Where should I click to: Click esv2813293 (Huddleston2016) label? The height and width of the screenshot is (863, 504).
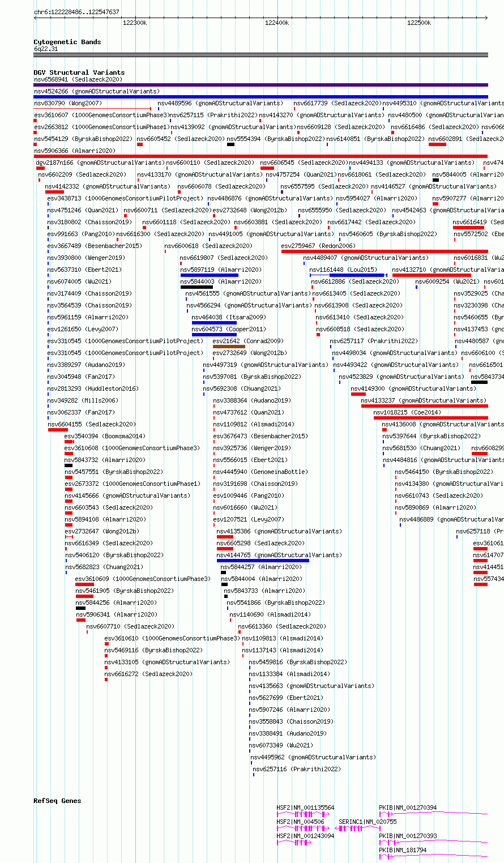(92, 388)
